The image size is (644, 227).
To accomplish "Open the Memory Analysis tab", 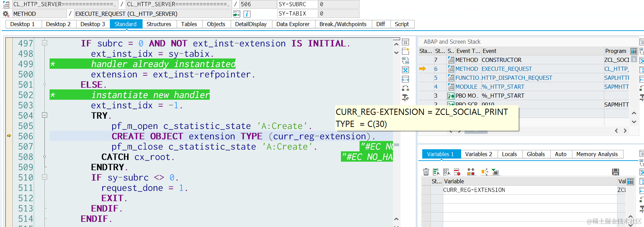I will click(x=597, y=154).
